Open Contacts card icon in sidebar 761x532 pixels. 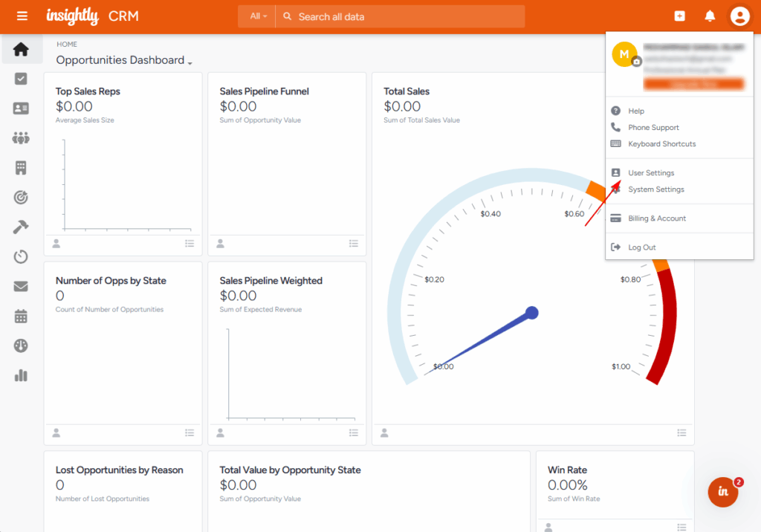pos(21,108)
